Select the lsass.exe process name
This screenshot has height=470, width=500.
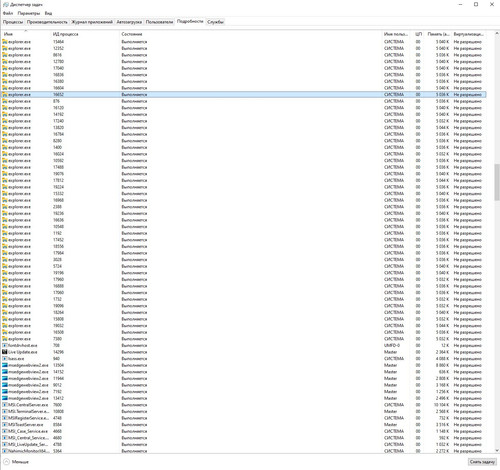pyautogui.click(x=16, y=359)
